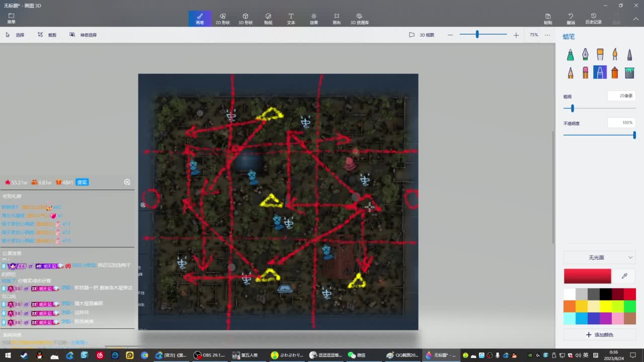Screen dimensions: 644x362
Task: Open the QQ penguin taskbar icon
Action: pyautogui.click(x=39, y=355)
